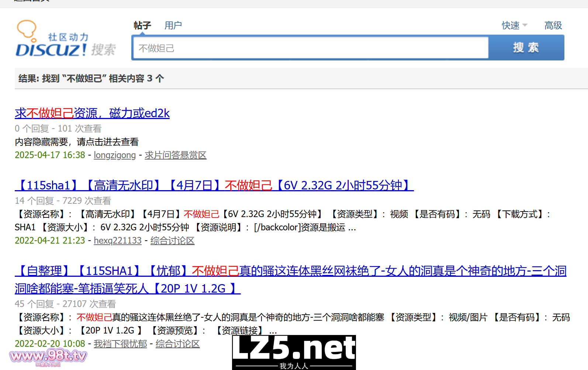View author longzigong's profile
588x370 pixels.
(115, 155)
